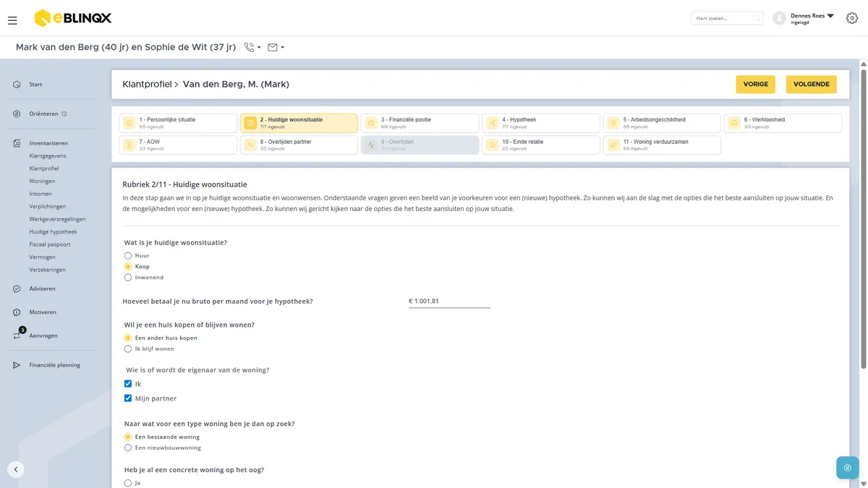Click the Start sidebar icon
This screenshot has height=488, width=868.
tap(17, 85)
